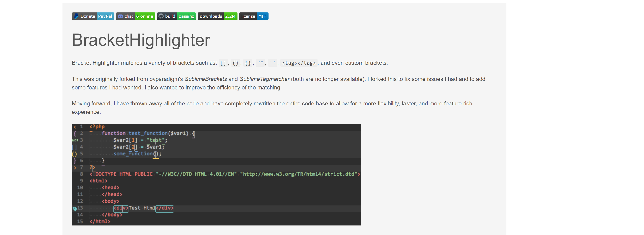Click the parenthesis gutter icon at line 5
This screenshot has height=235, width=644.
point(74,154)
